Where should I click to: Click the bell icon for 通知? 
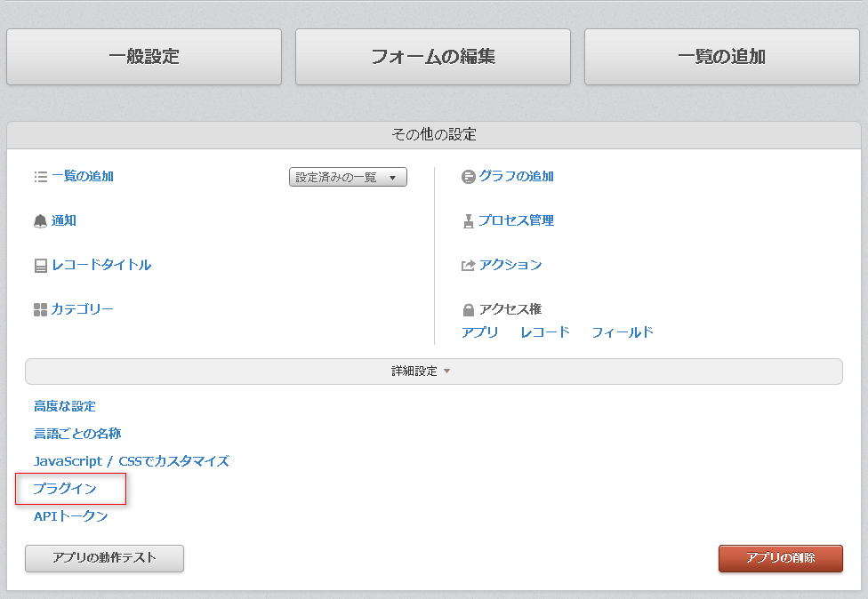point(40,221)
